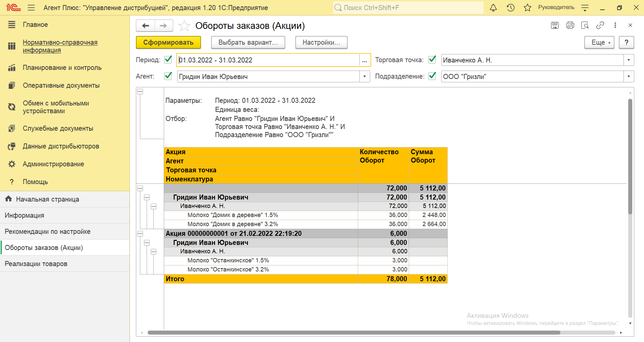Open history clock icon
Screen dimensions: 644x342
510,7
